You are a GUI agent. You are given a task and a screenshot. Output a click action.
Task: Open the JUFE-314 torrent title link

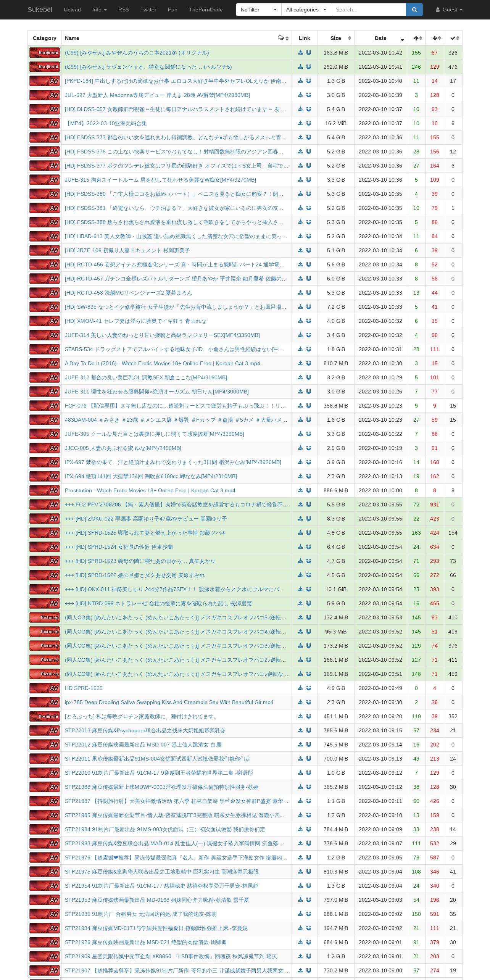(x=162, y=335)
